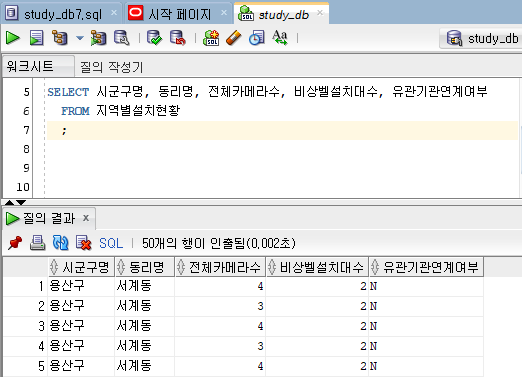Viewport: 522px width, 377px height.
Task: Sort by the 비상벨설치대수 column header
Action: (317, 267)
